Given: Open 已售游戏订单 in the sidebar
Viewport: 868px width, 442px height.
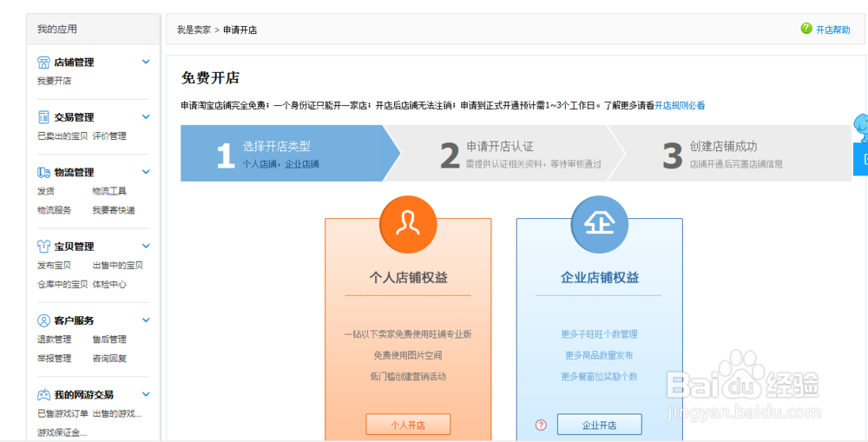Looking at the screenshot, I should [x=62, y=413].
